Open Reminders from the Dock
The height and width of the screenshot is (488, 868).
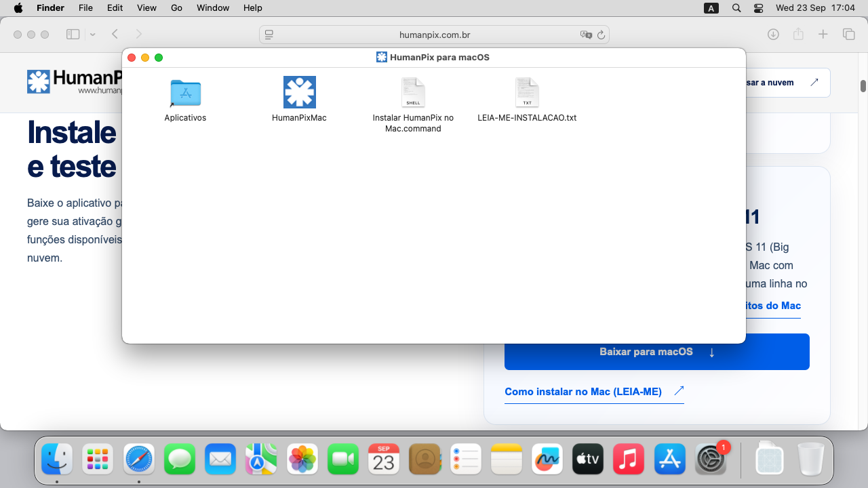click(466, 460)
